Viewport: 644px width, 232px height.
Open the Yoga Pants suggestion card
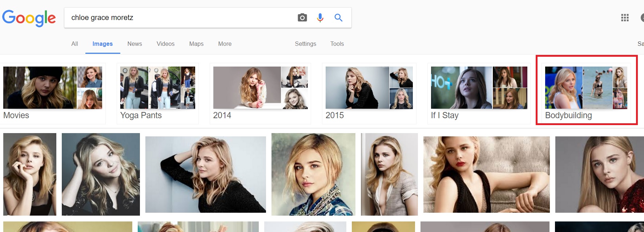158,93
